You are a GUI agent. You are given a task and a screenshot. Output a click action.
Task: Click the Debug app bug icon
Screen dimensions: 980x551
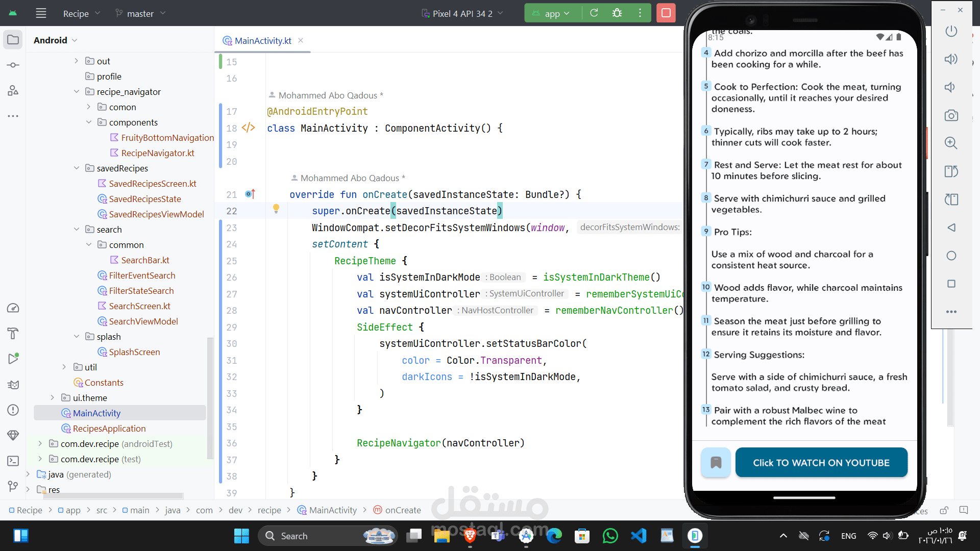617,13
